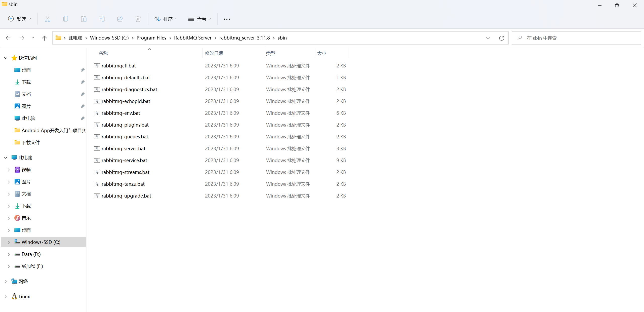The image size is (644, 312).
Task: Open the three-dots more options menu
Action: [227, 19]
